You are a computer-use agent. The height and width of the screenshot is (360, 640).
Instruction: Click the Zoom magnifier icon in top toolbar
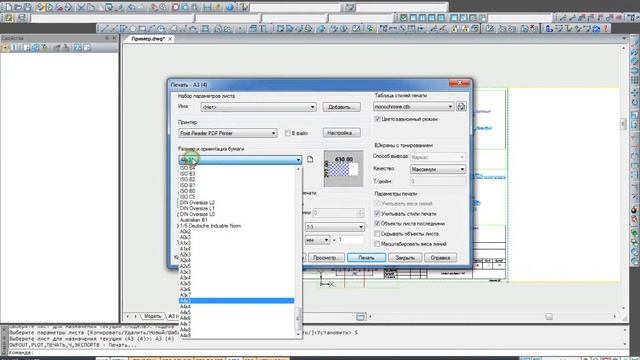(x=163, y=7)
